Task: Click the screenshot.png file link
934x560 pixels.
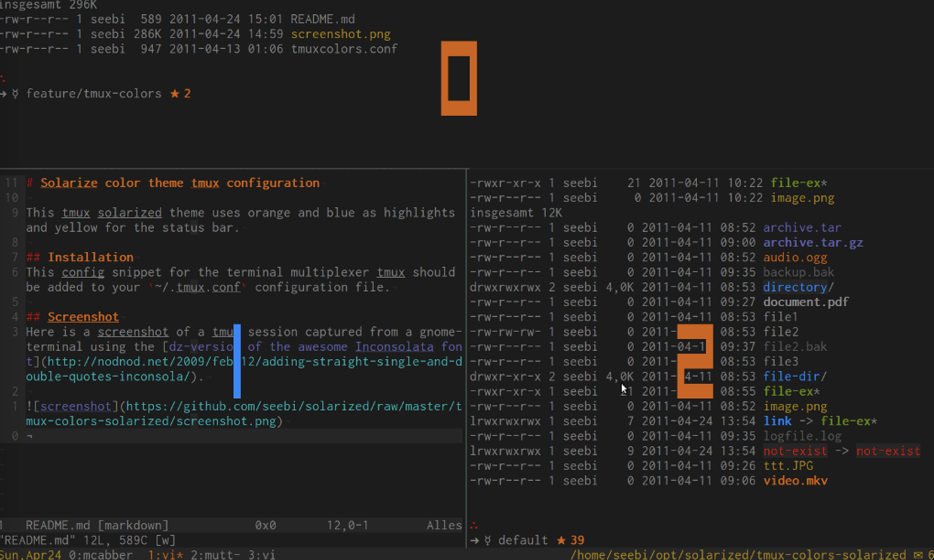Action: (340, 33)
